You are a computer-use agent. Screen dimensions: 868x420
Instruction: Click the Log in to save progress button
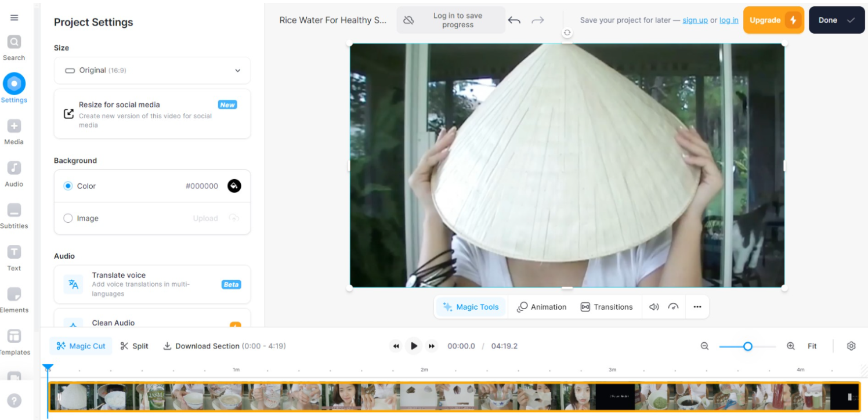[450, 20]
